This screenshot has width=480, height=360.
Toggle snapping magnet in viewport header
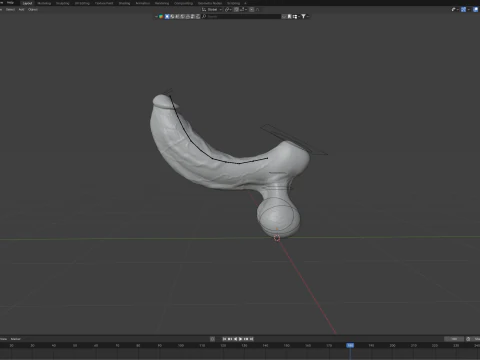(x=236, y=9)
